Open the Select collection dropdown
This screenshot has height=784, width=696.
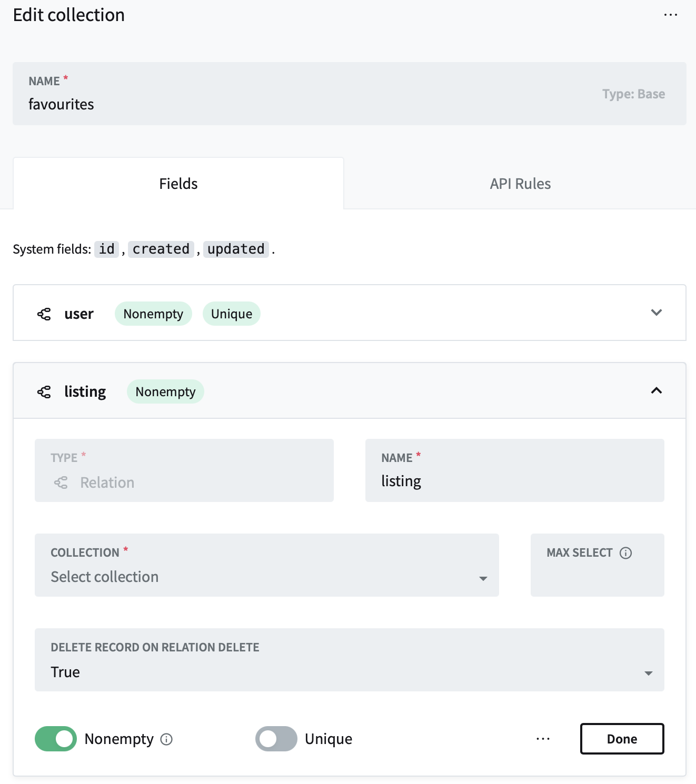click(267, 577)
